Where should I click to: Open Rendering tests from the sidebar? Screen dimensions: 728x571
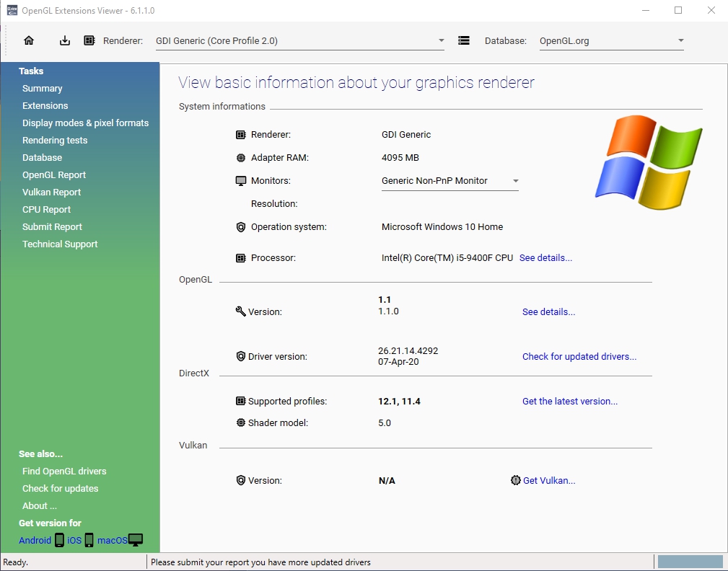pyautogui.click(x=55, y=140)
